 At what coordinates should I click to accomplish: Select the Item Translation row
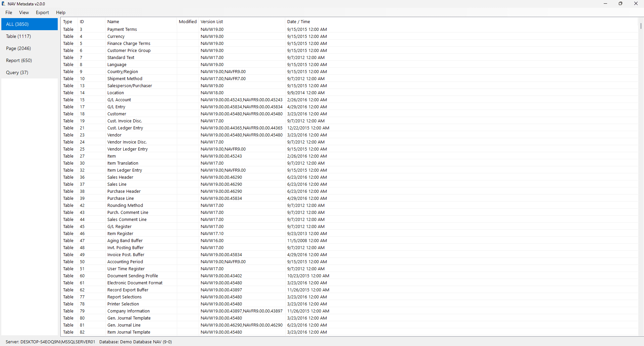pos(349,163)
